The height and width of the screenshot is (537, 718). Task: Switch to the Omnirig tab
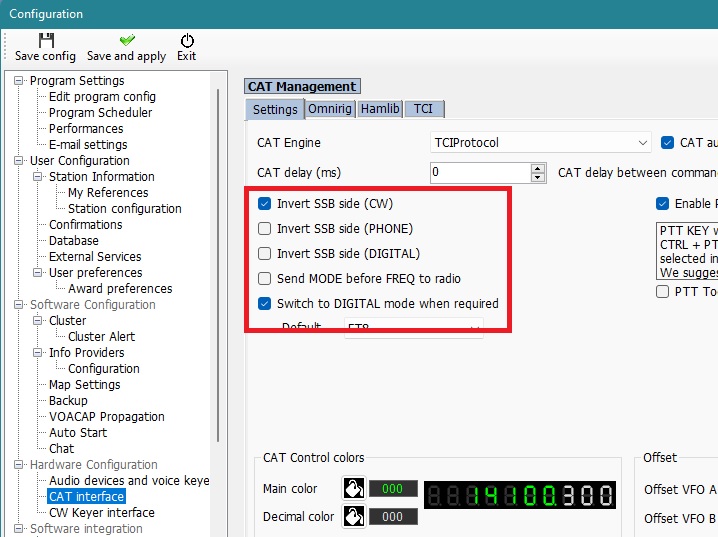[330, 109]
